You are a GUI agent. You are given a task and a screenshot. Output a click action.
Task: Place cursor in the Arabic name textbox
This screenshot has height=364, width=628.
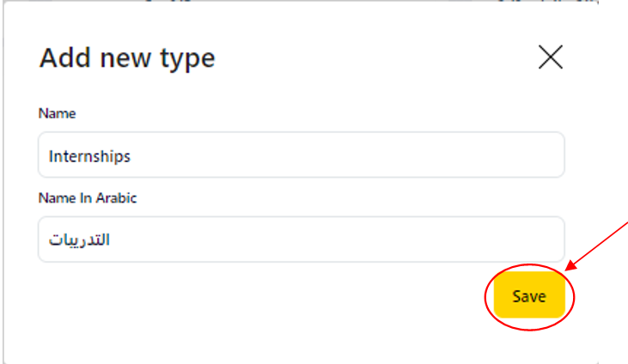(301, 239)
